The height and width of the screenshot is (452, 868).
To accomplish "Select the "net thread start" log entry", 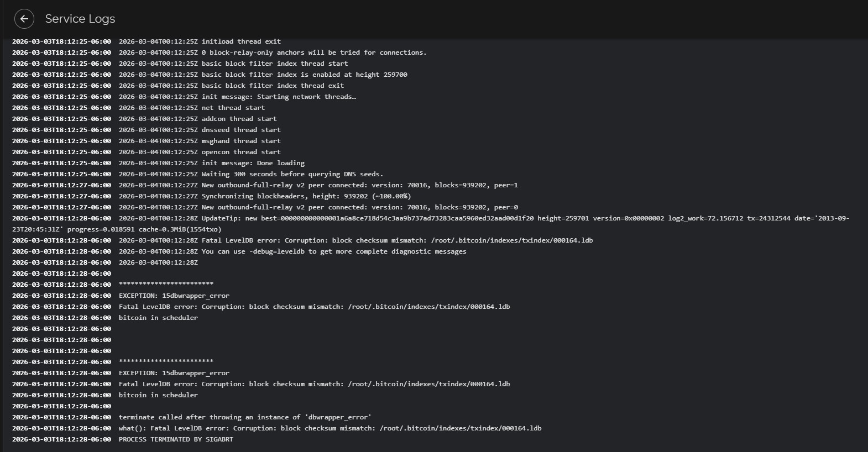I will click(x=233, y=108).
